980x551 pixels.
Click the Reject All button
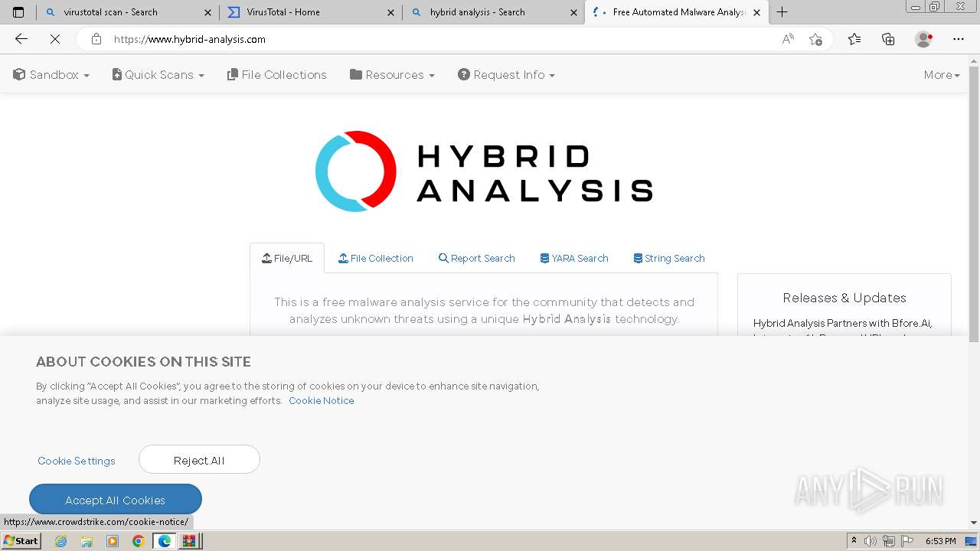(199, 460)
